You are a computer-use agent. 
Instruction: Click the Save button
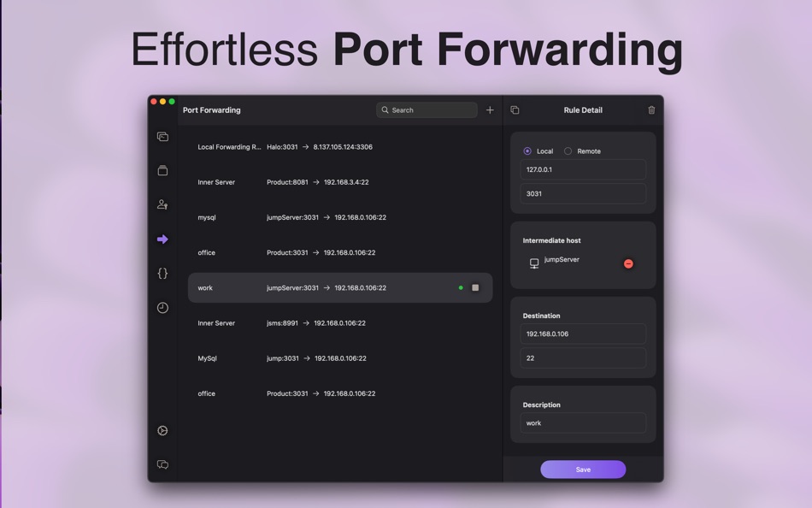point(583,469)
